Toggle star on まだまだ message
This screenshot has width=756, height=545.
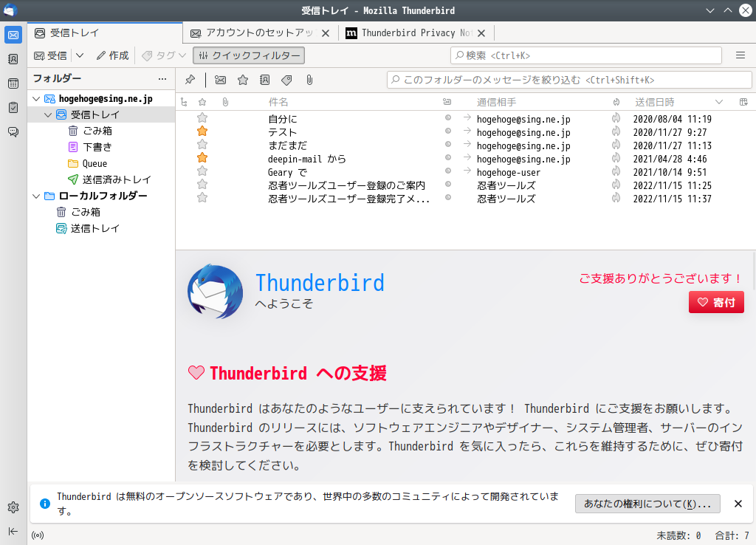pos(202,144)
